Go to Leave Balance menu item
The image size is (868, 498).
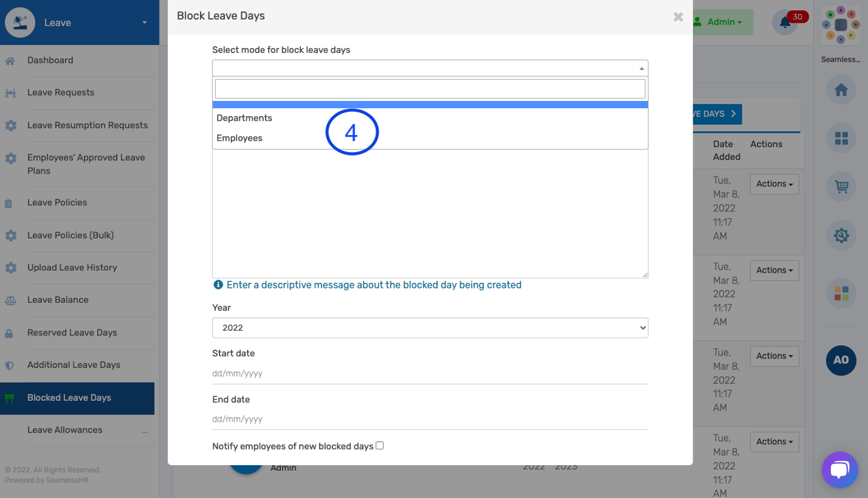[57, 300]
